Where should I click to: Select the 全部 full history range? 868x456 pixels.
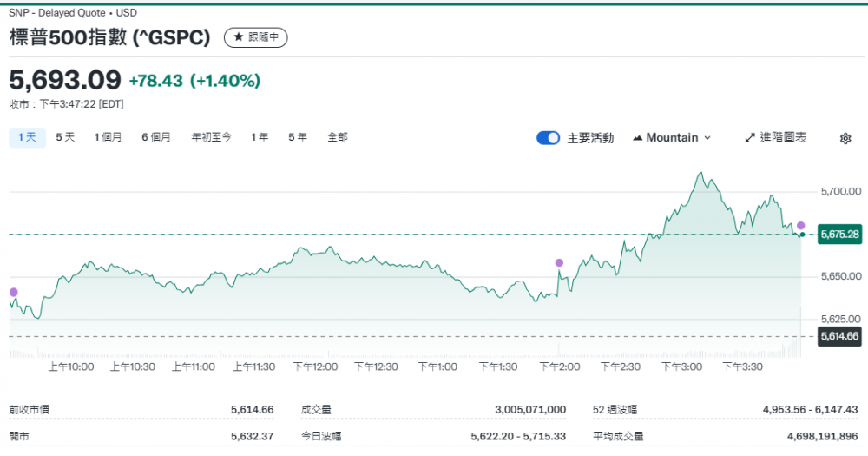[x=338, y=137]
